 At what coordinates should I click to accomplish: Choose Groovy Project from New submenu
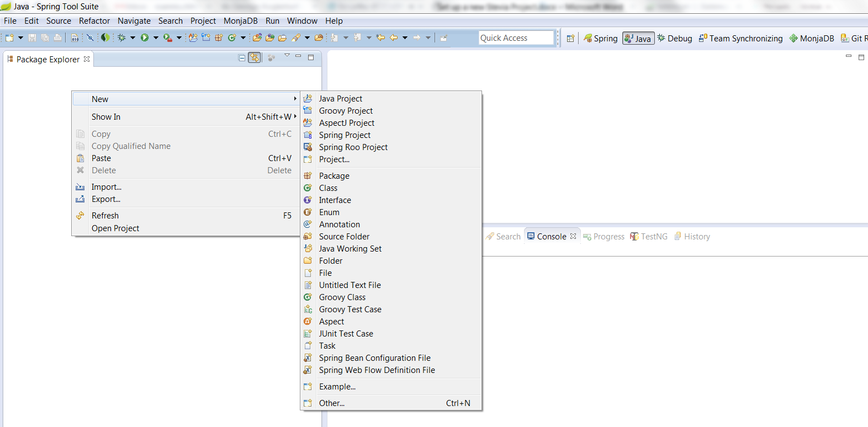(391, 110)
